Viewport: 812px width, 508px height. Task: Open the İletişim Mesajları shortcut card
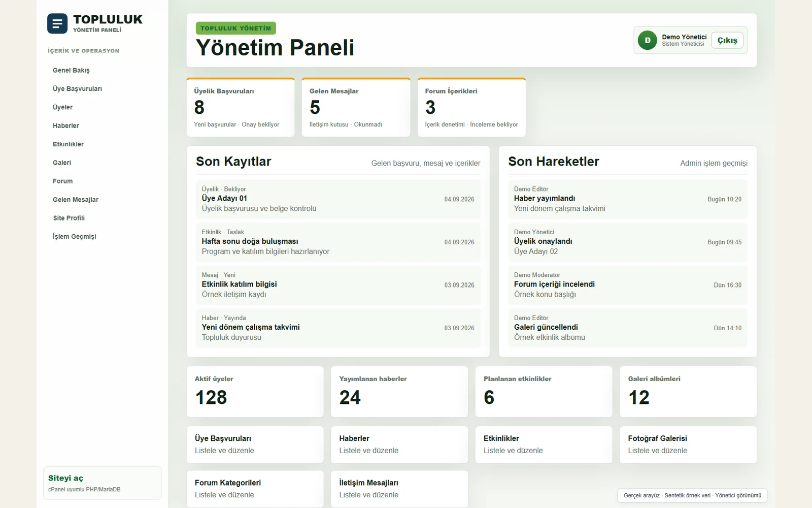point(399,489)
